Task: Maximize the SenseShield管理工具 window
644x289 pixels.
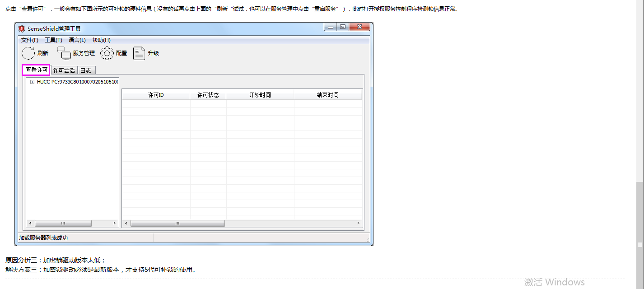Action: pyautogui.click(x=343, y=27)
